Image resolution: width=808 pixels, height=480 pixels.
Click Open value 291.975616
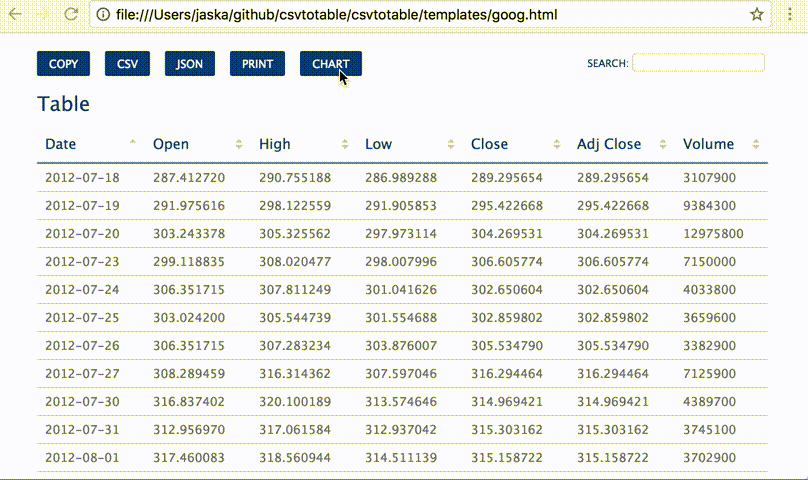[x=189, y=205]
